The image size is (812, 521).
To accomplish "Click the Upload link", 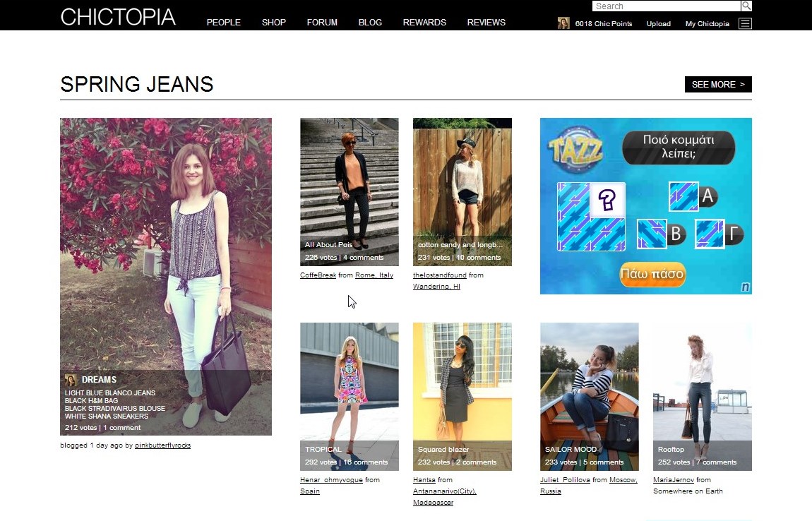I will (658, 24).
